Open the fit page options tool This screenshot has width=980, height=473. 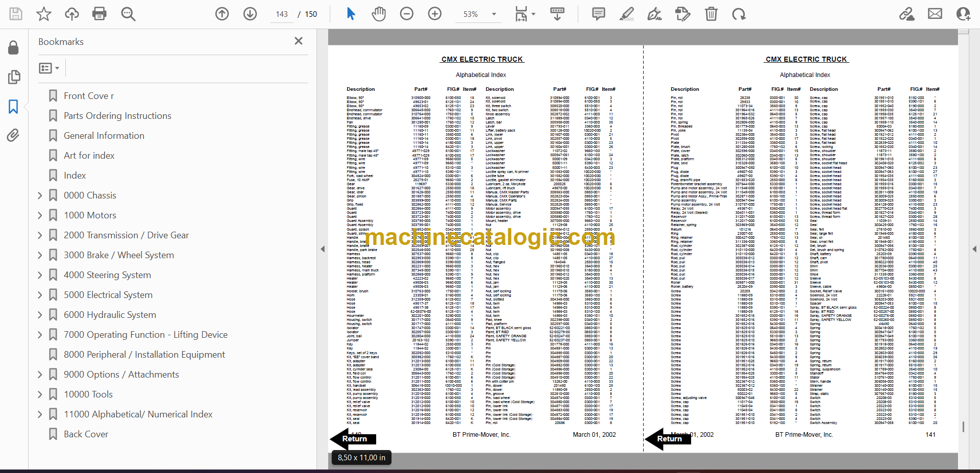(x=525, y=14)
